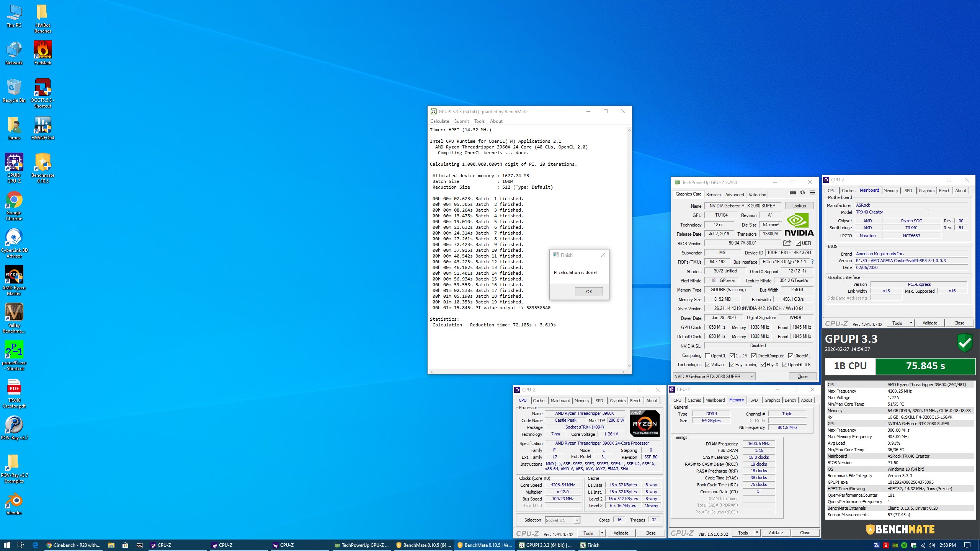Screen dimensions: 980x551
Task: Click Close button in GPU-Z
Action: pyautogui.click(x=802, y=377)
